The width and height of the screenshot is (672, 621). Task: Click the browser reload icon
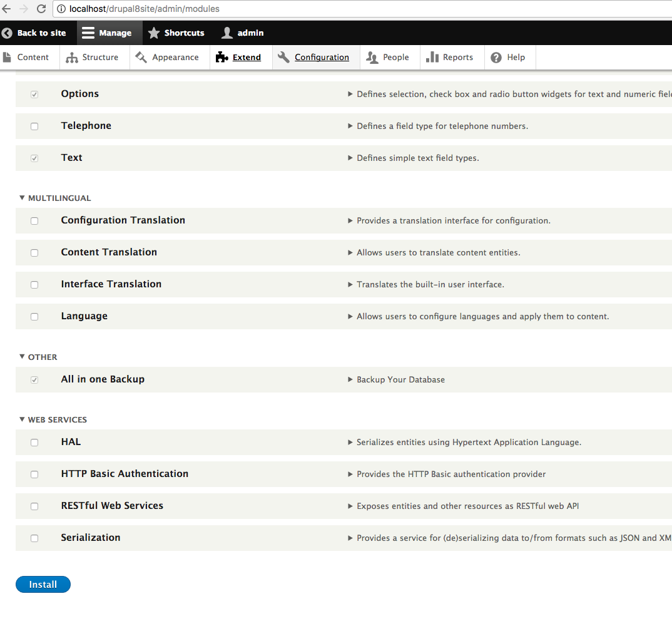(x=41, y=9)
